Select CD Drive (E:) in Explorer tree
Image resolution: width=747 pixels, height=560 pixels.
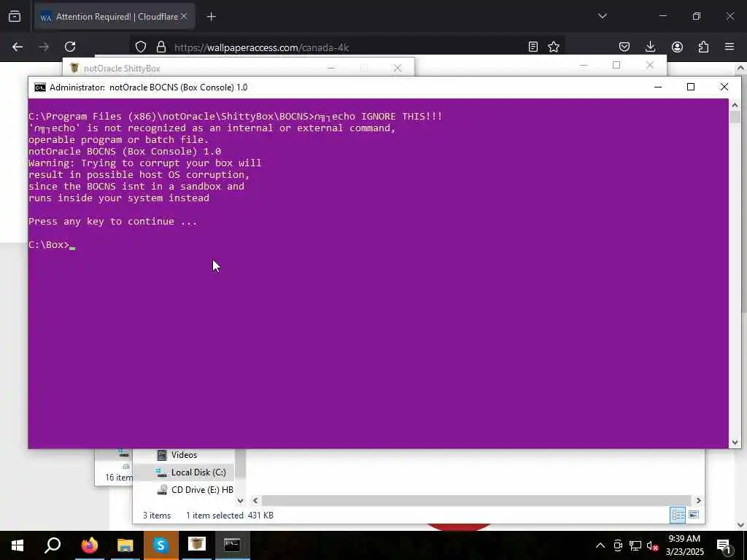point(196,489)
